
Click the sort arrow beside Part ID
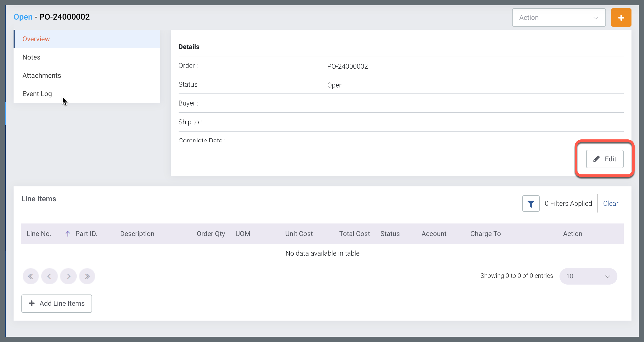[68, 234]
